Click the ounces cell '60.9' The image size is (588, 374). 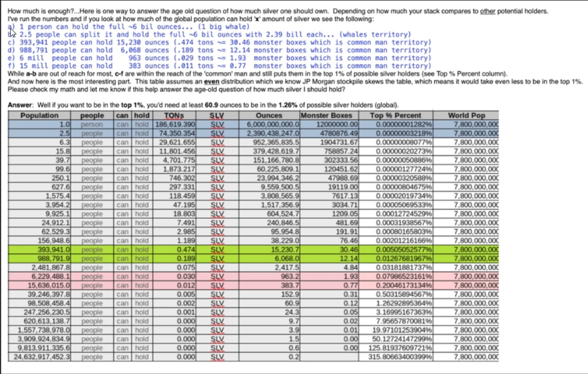269,303
